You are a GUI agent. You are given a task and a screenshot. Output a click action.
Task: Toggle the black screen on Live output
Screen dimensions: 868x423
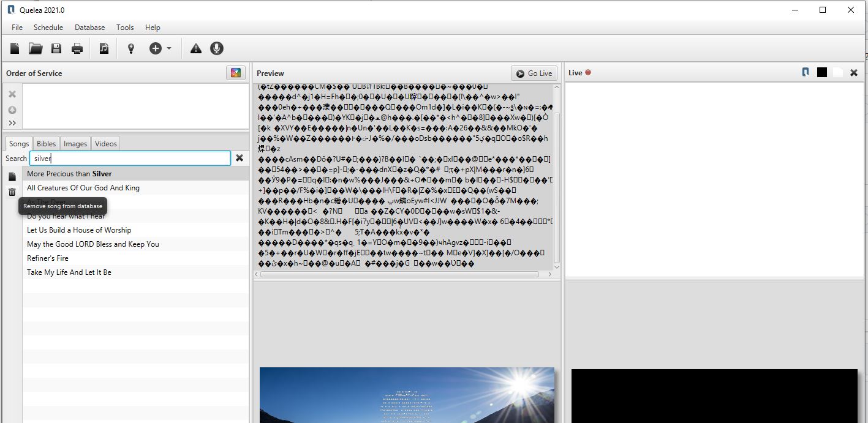click(821, 72)
